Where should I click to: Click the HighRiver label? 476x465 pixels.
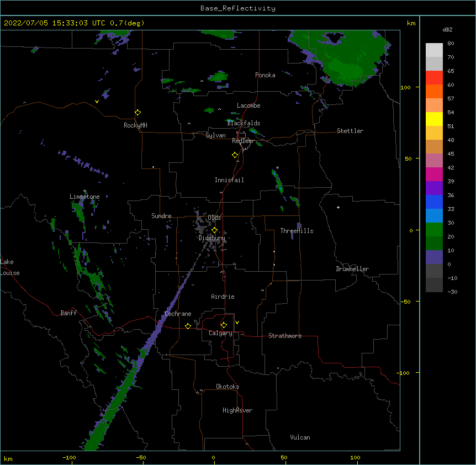(237, 410)
